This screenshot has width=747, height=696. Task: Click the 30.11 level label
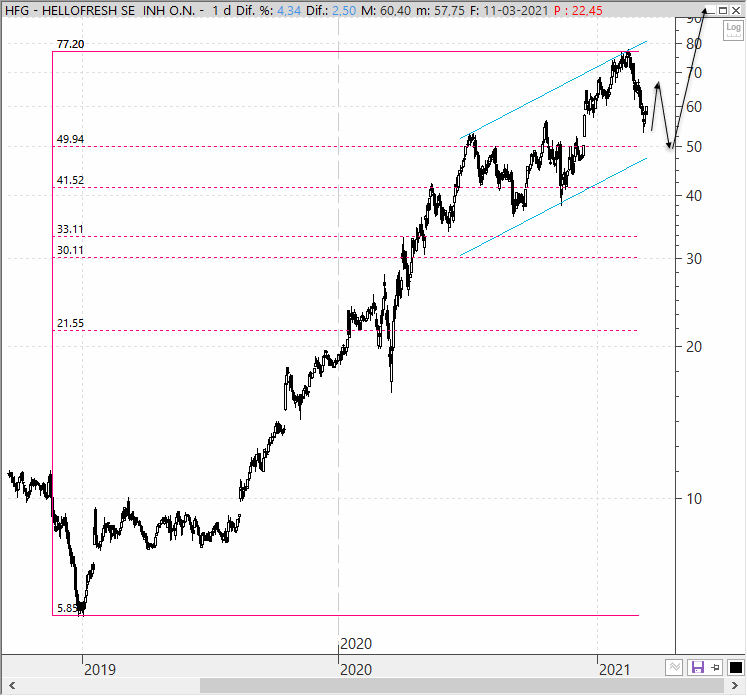[71, 250]
